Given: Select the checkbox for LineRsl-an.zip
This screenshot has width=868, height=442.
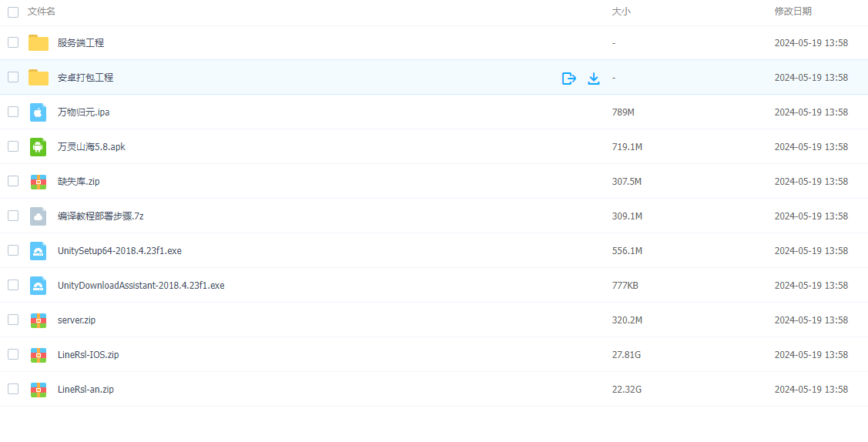Looking at the screenshot, I should (13, 389).
